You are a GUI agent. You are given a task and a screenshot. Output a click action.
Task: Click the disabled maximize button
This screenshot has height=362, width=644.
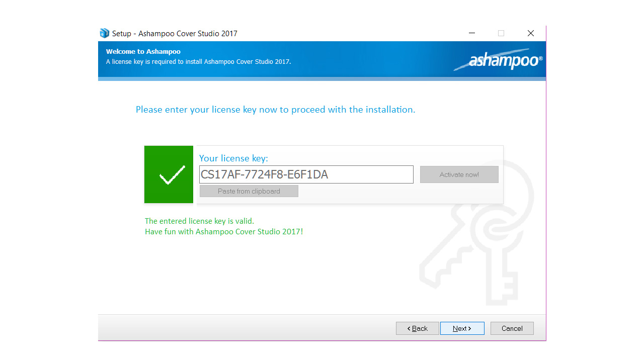point(501,33)
